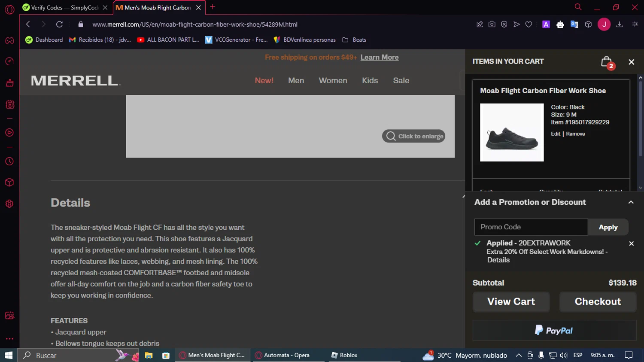
Task: Open the Recibidos Gmail bookmark
Action: click(100, 40)
